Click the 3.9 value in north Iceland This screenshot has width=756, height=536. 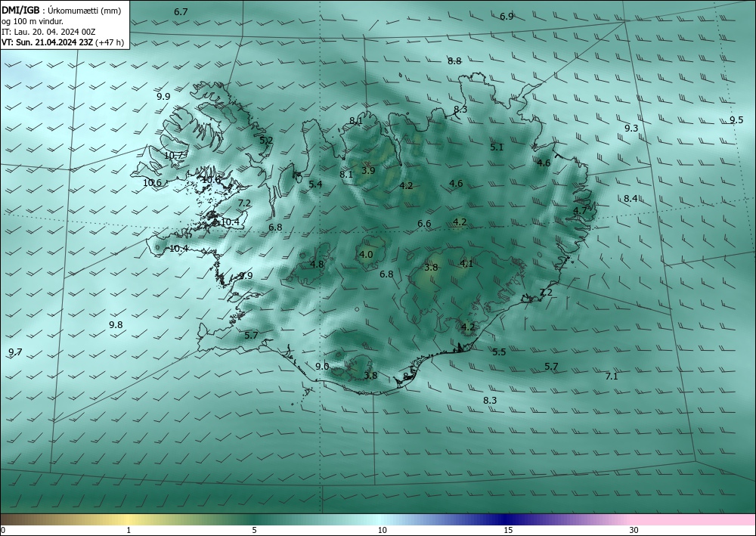click(x=368, y=170)
